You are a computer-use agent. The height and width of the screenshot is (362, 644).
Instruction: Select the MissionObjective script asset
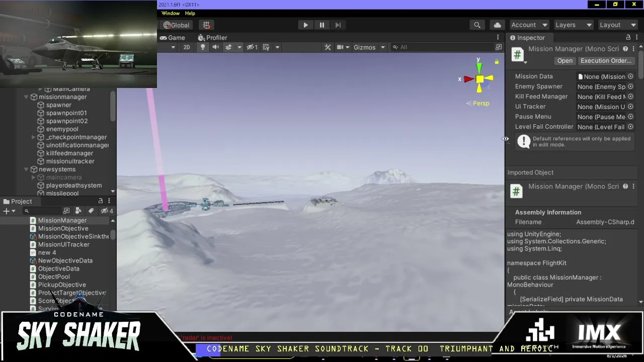pyautogui.click(x=63, y=228)
